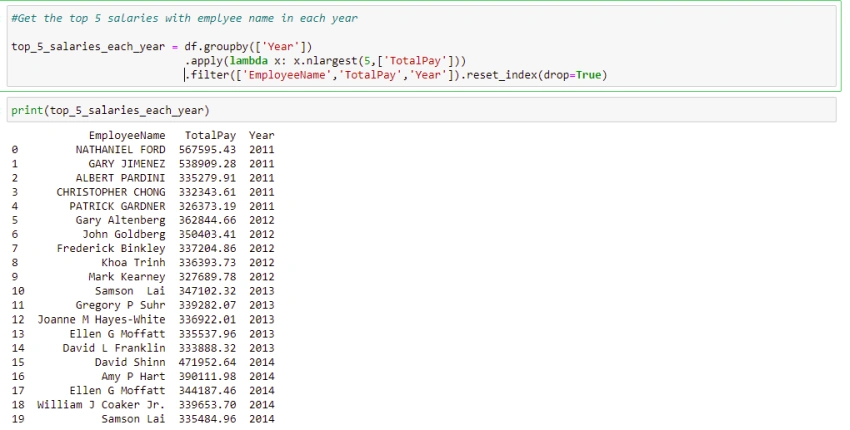Select the value 339282.07
The image size is (850, 430).
[x=208, y=305]
